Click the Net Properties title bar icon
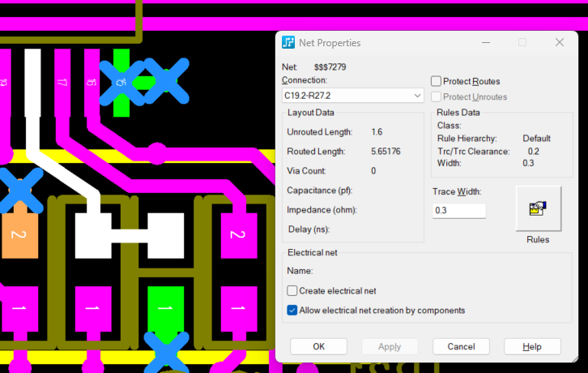Screen dimensions: 588x373 coord(288,42)
